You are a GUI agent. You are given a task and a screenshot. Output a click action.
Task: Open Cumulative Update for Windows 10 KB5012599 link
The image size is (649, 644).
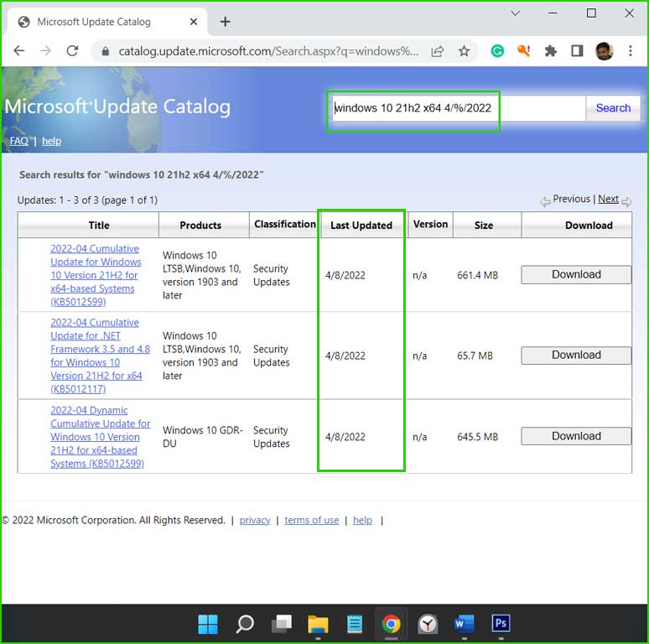coord(96,275)
